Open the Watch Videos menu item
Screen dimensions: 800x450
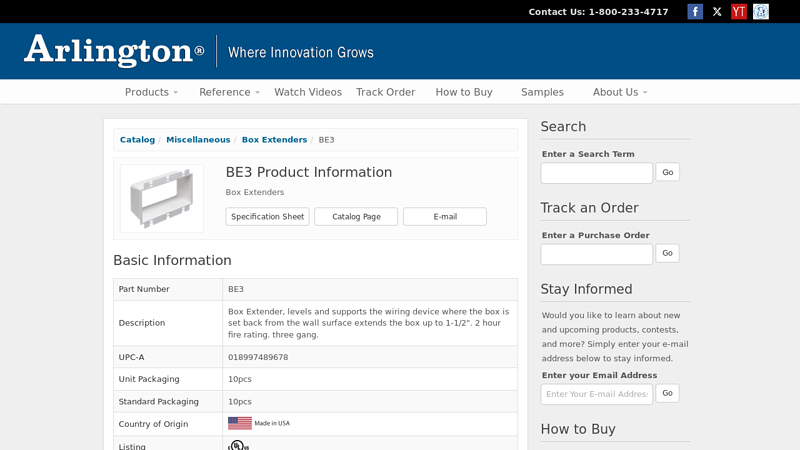tap(308, 92)
